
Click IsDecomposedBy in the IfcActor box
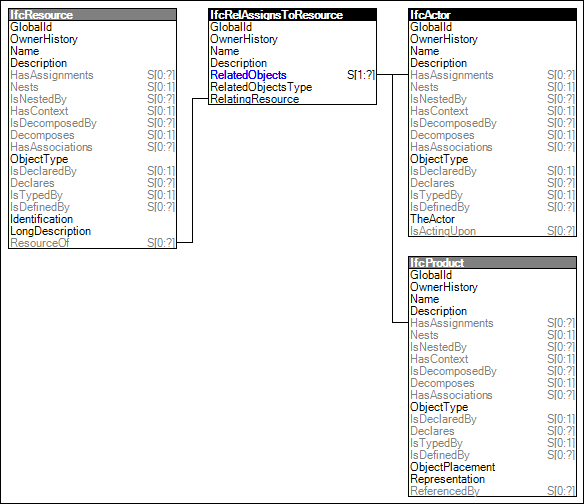click(x=454, y=123)
